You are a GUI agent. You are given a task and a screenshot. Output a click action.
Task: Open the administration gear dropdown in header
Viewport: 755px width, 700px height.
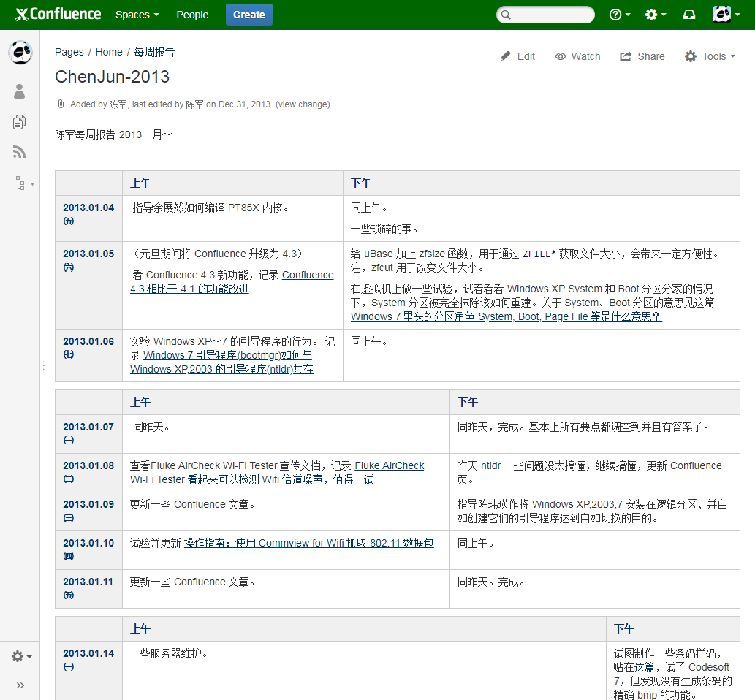click(x=655, y=15)
